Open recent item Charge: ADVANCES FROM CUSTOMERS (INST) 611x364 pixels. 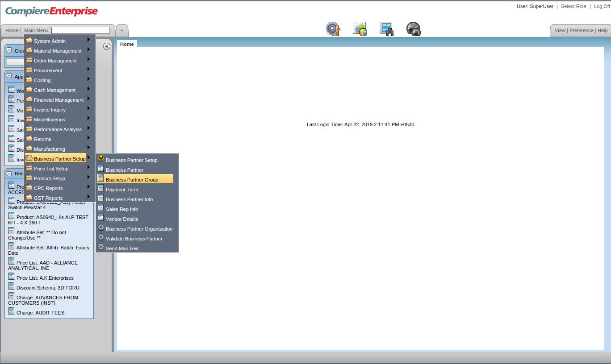pos(43,300)
